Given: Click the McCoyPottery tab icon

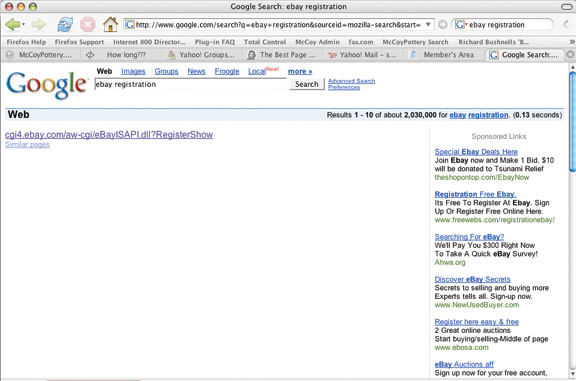Looking at the screenshot, I should pyautogui.click(x=10, y=55).
